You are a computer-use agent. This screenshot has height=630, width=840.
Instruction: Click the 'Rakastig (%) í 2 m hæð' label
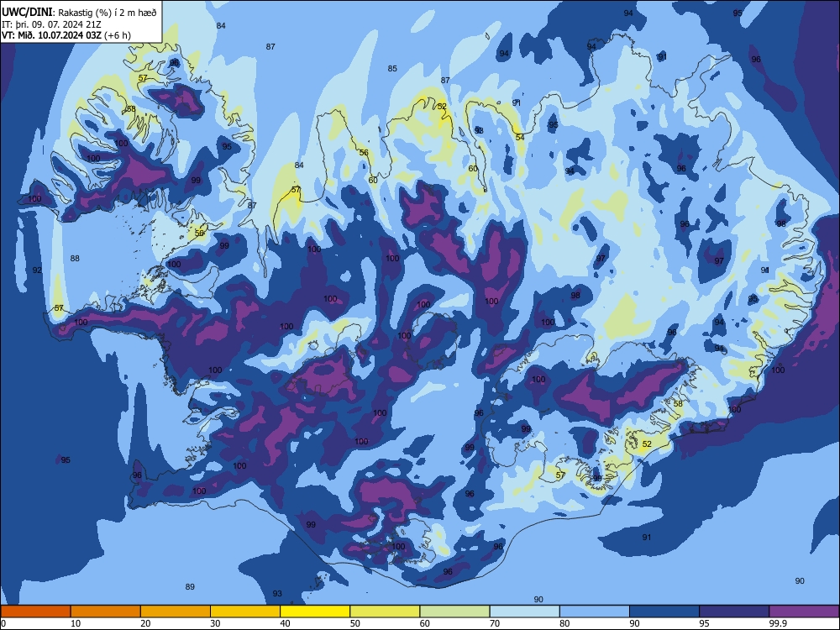[x=108, y=13]
